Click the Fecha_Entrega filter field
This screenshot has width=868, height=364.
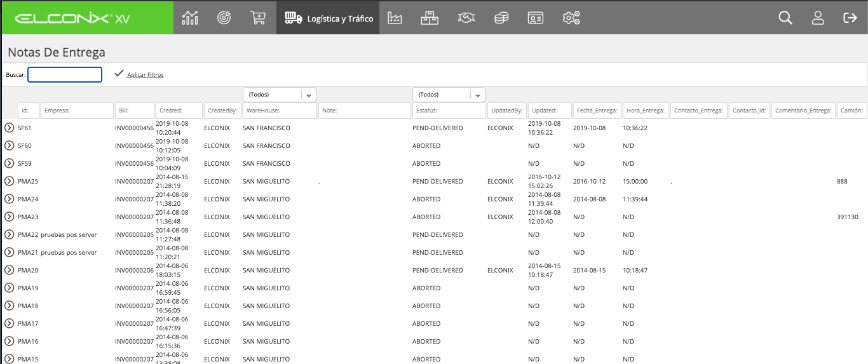pos(597,111)
